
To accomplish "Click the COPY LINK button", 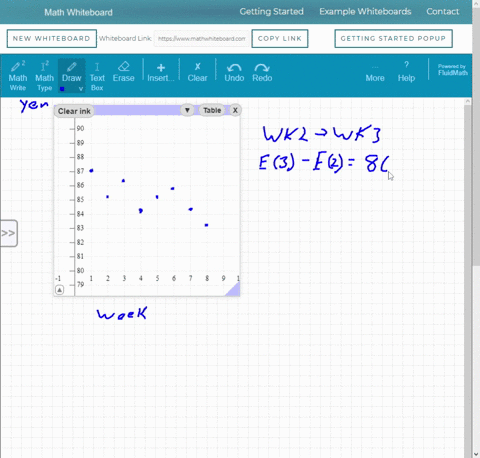I will pos(280,39).
